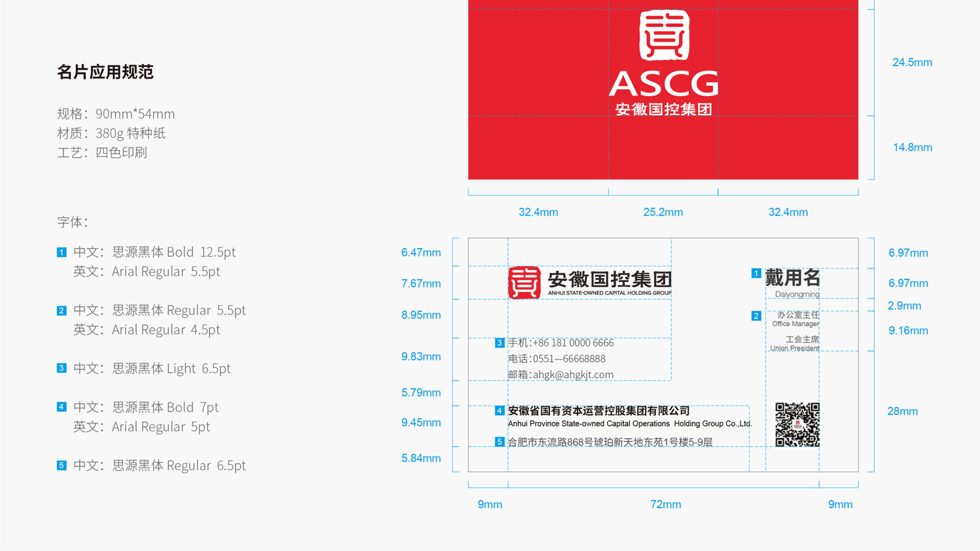Click the Office Manager title text
This screenshot has width=980, height=551.
point(795,324)
